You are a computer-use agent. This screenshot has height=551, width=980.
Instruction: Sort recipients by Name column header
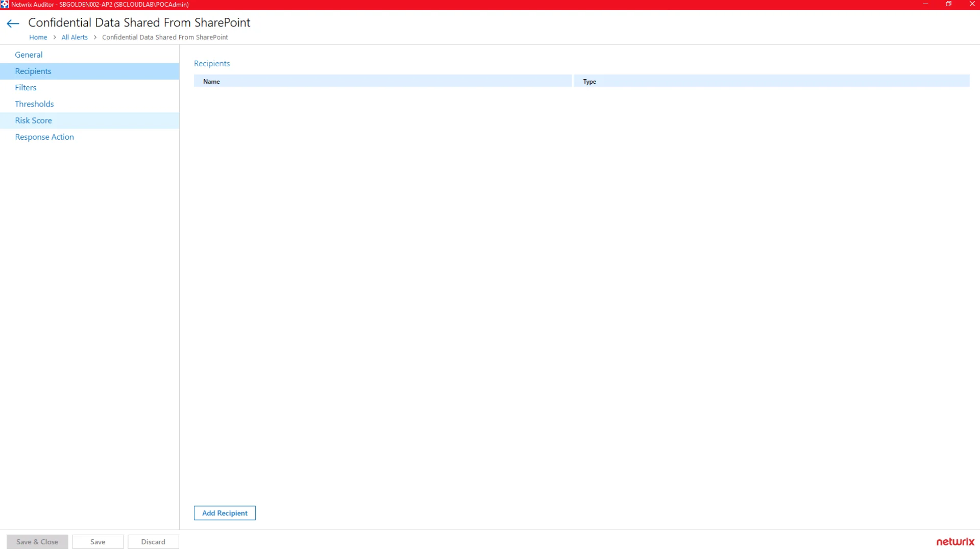(x=383, y=81)
